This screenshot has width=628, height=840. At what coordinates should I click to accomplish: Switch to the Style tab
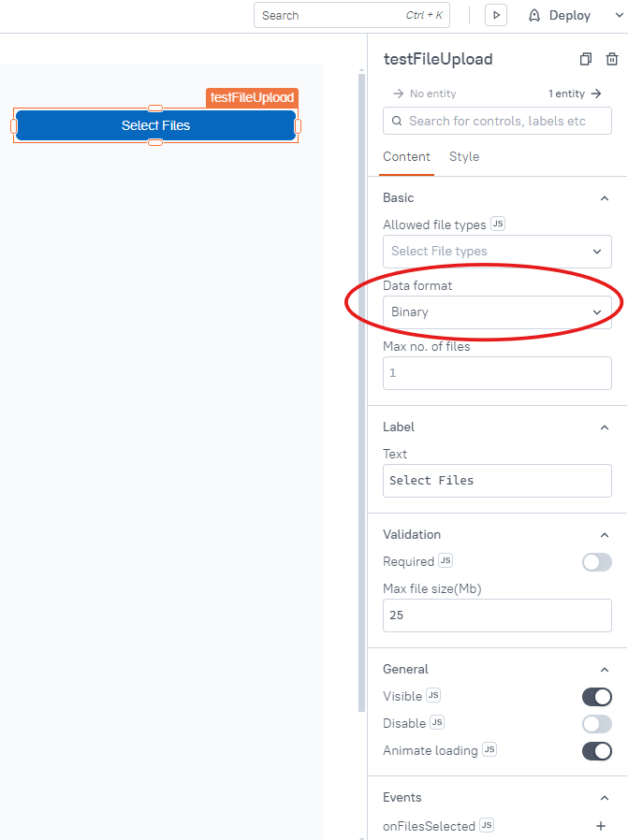pos(464,157)
